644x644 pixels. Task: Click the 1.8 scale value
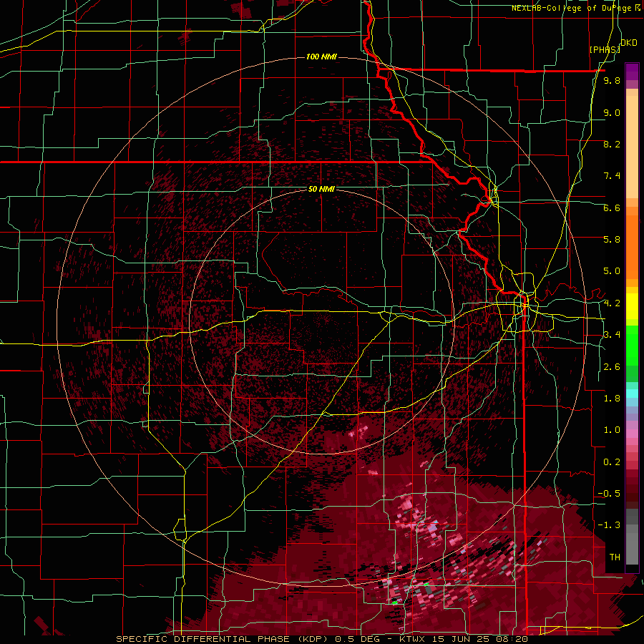pyautogui.click(x=612, y=399)
